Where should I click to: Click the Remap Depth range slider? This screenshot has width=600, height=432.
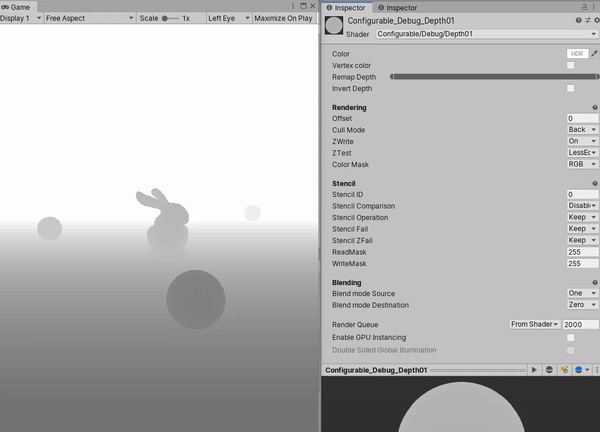494,77
